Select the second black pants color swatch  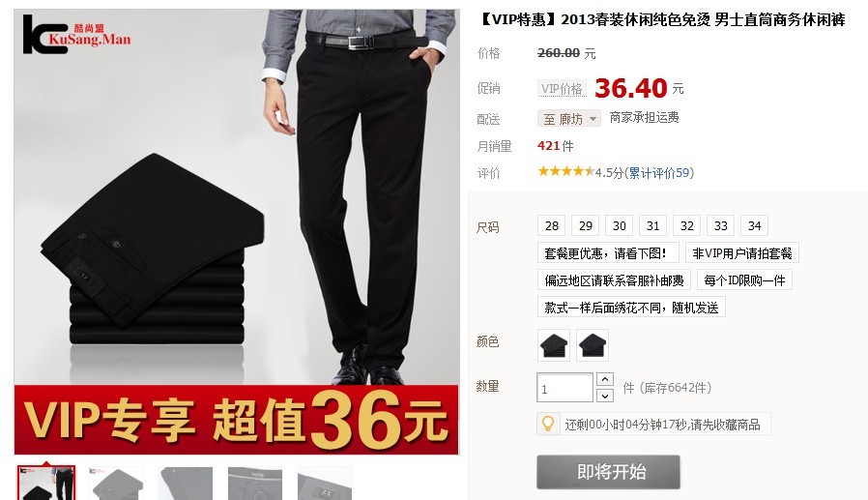593,345
